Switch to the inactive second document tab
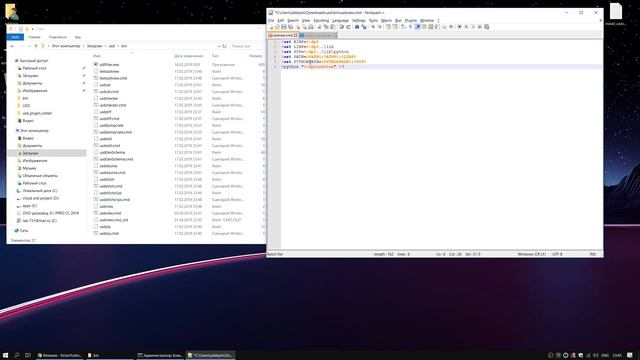Screen dimensions: 640x360 (318, 36)
